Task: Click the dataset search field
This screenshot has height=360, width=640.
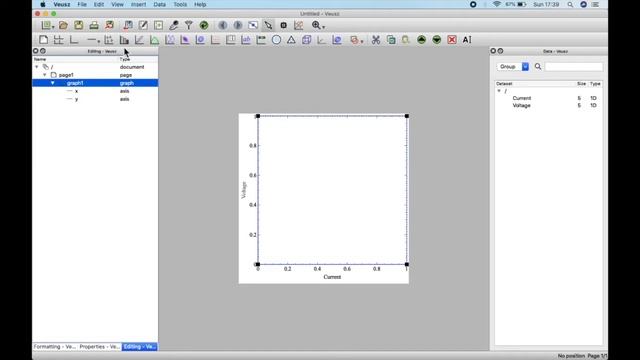Action: point(573,67)
